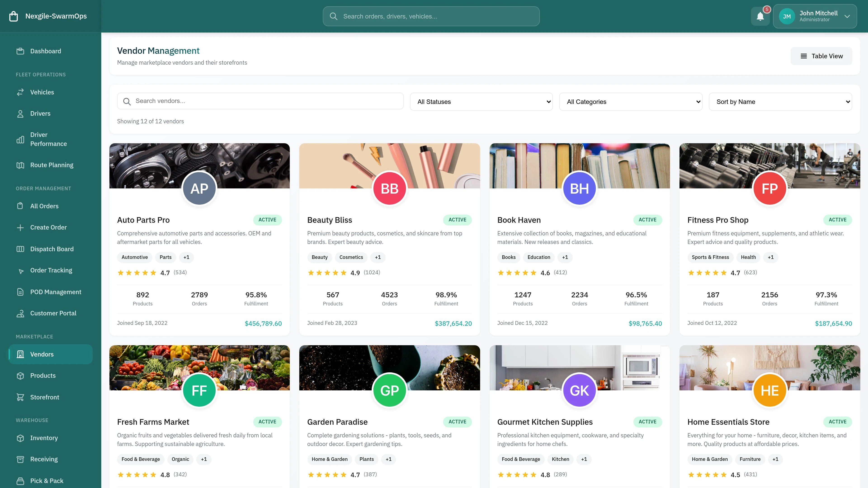This screenshot has height=488, width=868.
Task: Open the All Categories dropdown
Action: click(630, 101)
